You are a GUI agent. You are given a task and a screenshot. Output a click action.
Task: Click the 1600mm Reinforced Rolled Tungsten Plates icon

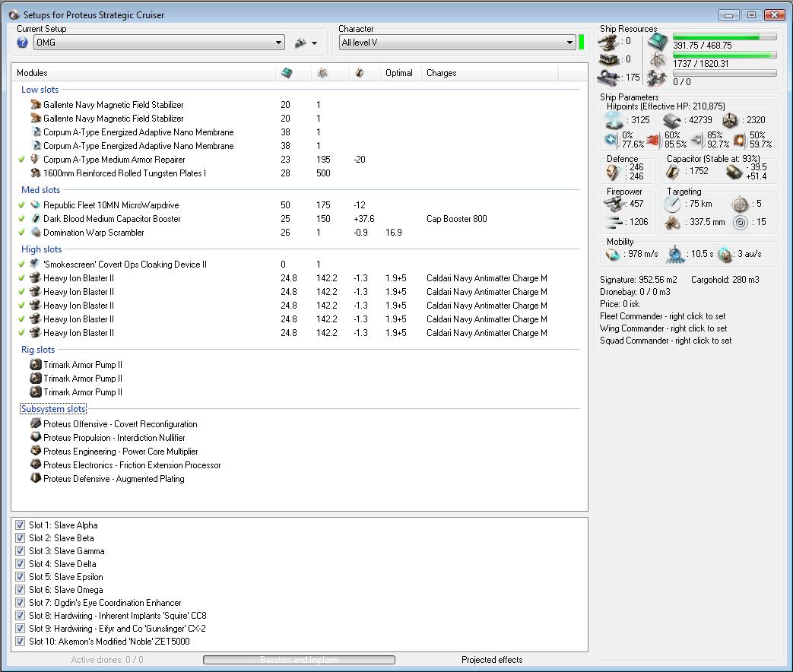click(x=35, y=173)
